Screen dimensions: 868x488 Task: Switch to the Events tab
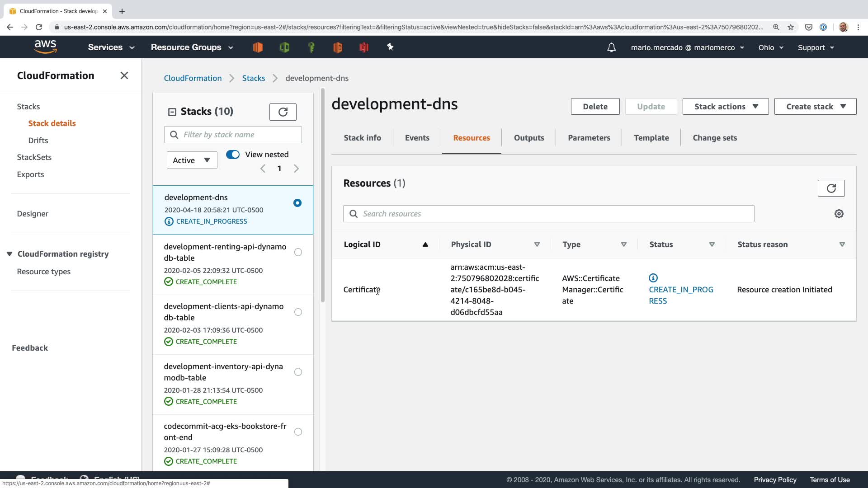417,138
